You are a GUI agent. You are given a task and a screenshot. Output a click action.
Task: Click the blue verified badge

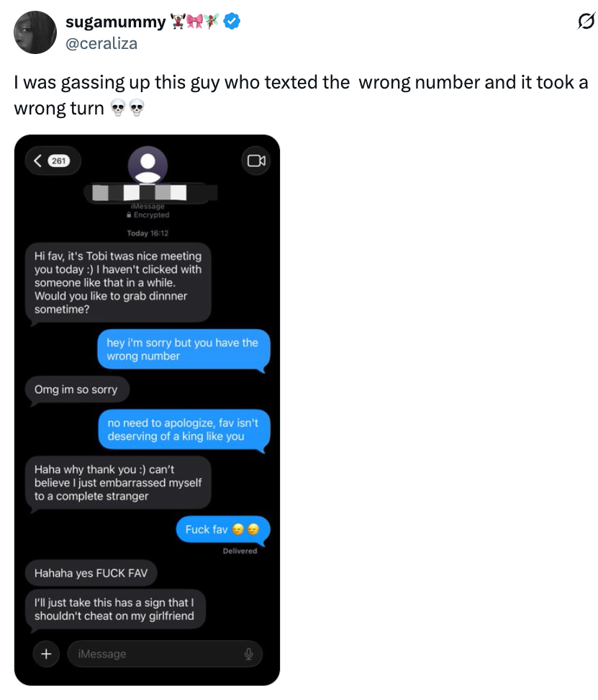(x=232, y=21)
